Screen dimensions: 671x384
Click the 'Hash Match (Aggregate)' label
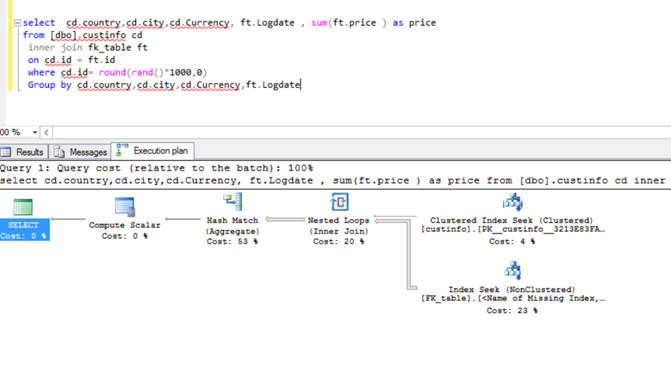(x=232, y=226)
